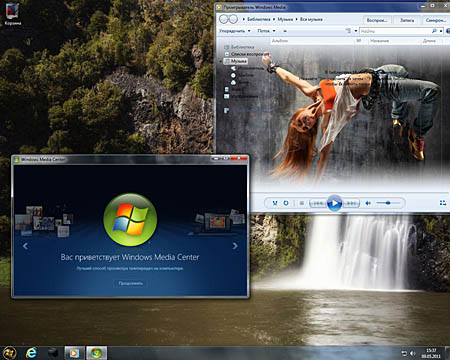This screenshot has height=360, width=450.
Task: Click next arrow in Media Center
Action: point(235,246)
